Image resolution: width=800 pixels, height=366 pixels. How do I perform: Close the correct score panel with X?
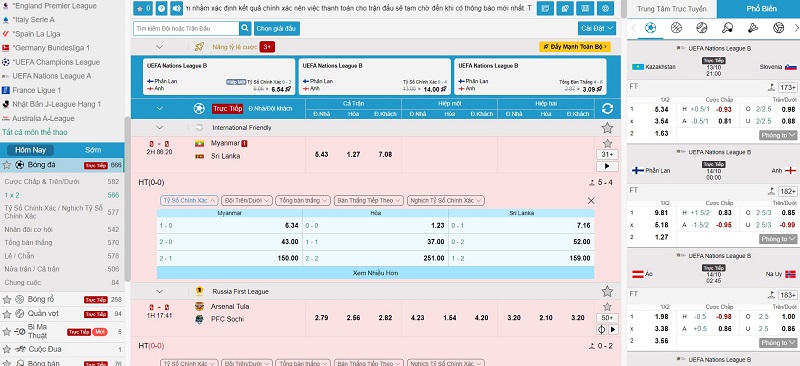click(591, 201)
